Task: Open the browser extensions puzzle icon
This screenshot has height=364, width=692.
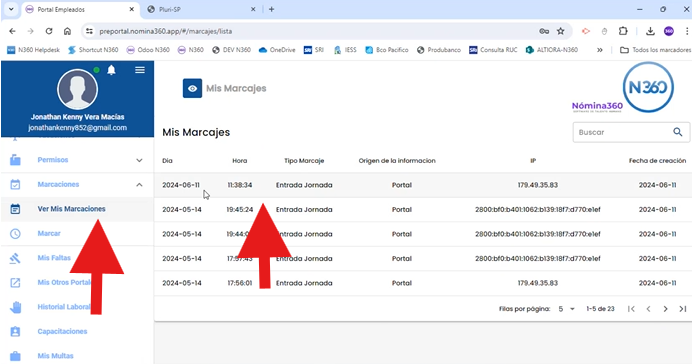Action: [623, 31]
